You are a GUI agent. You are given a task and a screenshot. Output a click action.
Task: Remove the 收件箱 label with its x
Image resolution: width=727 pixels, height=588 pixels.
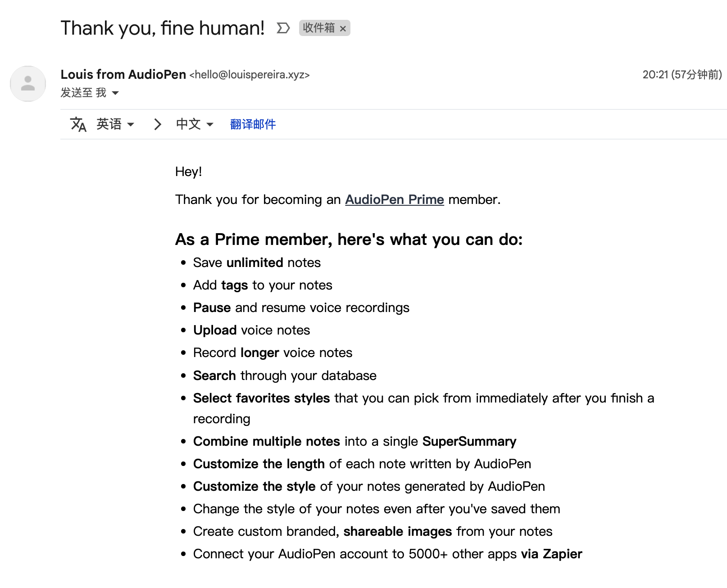click(343, 29)
